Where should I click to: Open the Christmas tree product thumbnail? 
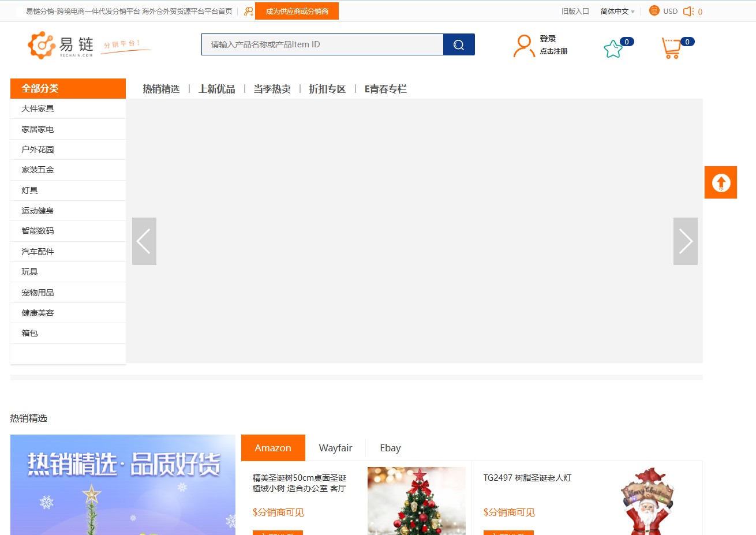point(416,500)
